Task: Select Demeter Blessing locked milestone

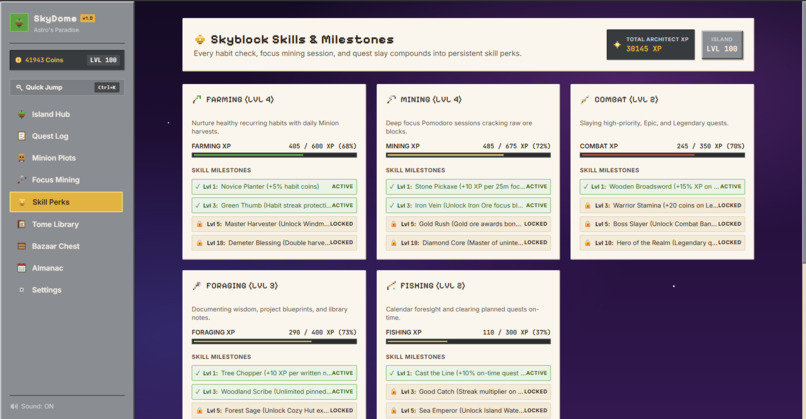Action: pyautogui.click(x=274, y=243)
